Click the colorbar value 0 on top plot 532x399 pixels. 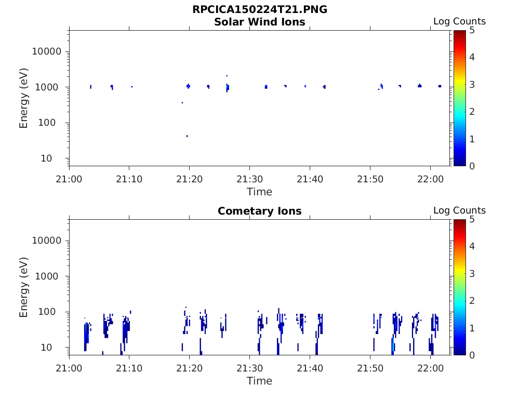[x=472, y=166]
